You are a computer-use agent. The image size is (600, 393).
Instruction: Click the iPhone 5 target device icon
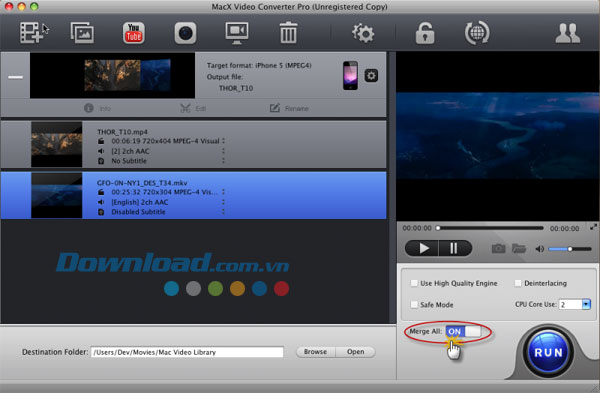point(350,76)
